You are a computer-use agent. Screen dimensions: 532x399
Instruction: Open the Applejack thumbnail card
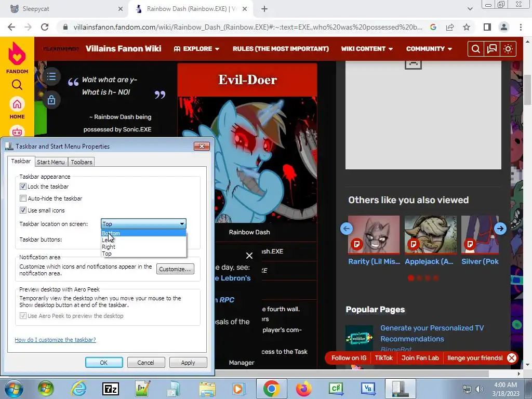click(x=430, y=235)
